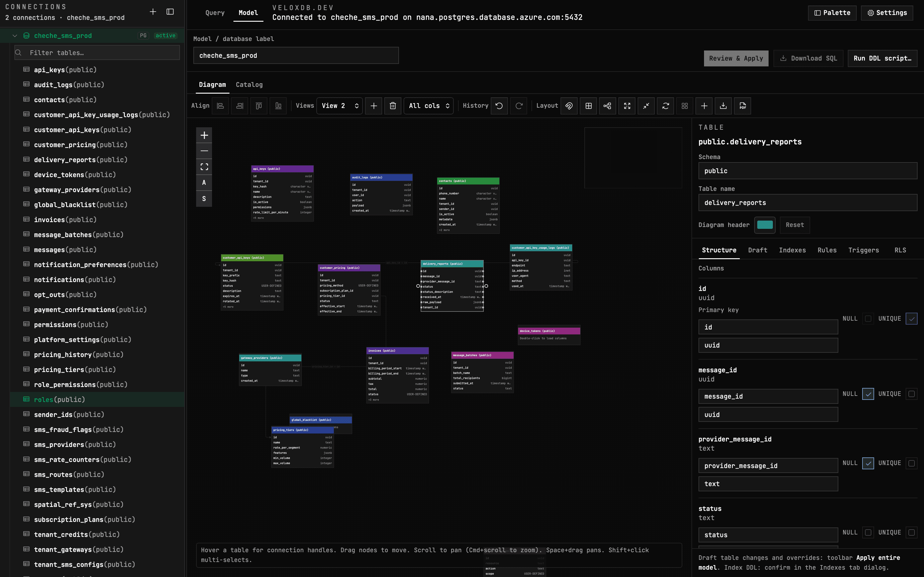This screenshot has width=924, height=577.
Task: Click the first Layout icon after Layout label
Action: [x=569, y=106]
